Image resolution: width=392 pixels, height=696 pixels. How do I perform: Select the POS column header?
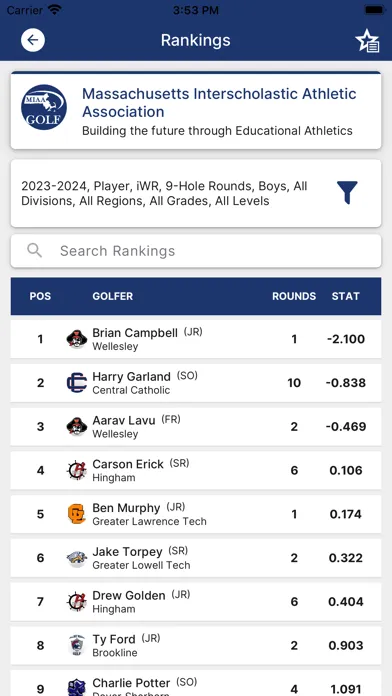click(x=40, y=296)
